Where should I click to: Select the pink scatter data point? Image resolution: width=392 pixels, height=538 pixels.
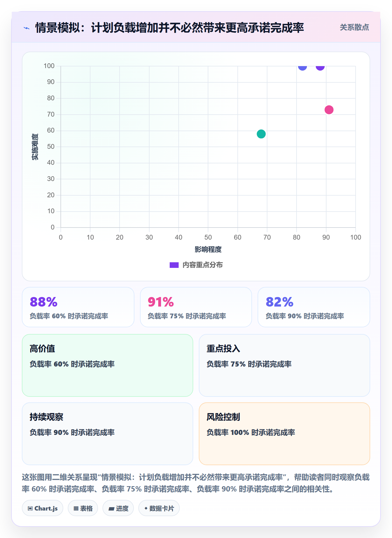point(329,110)
